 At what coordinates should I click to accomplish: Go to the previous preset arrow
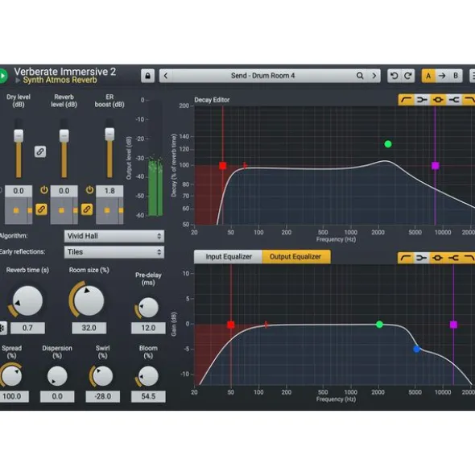click(x=166, y=76)
